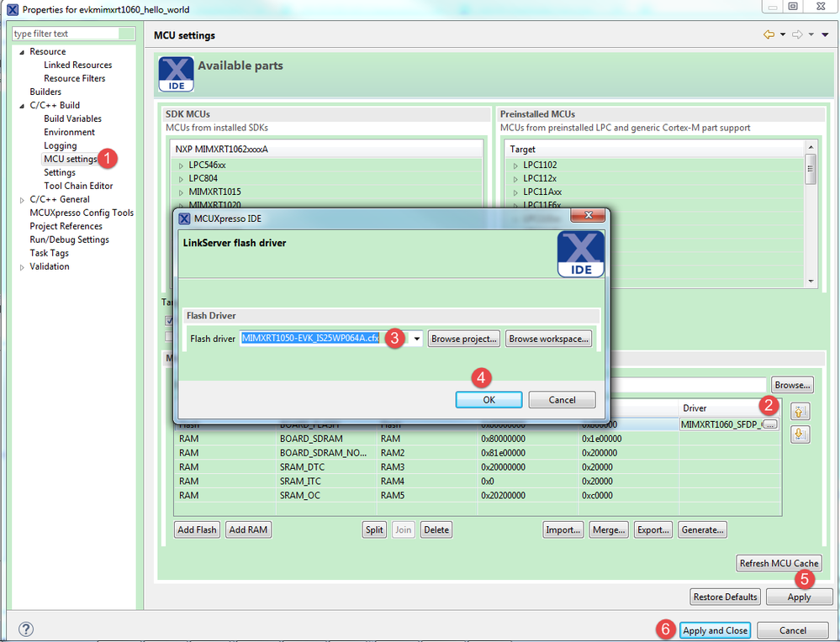
Task: Click the move memory region down icon
Action: point(800,434)
